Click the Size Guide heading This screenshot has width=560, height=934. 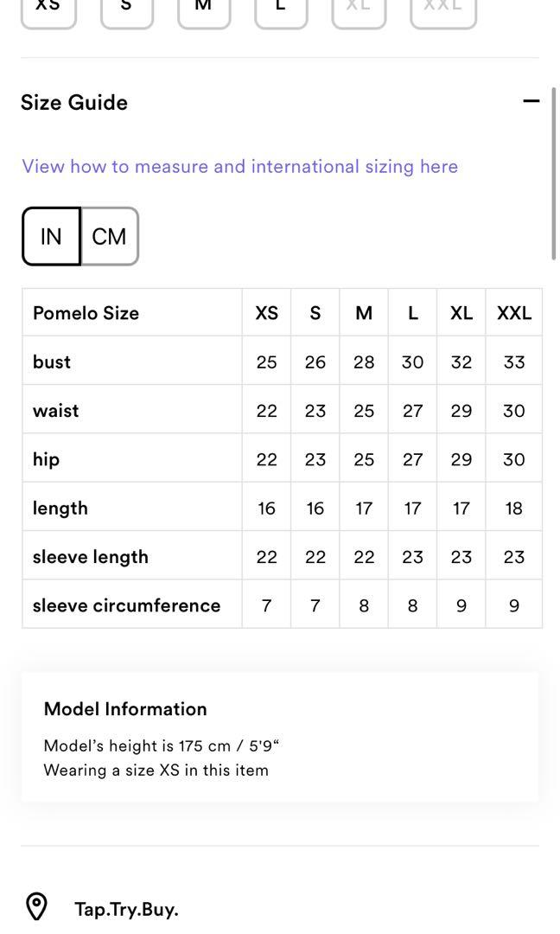click(74, 102)
